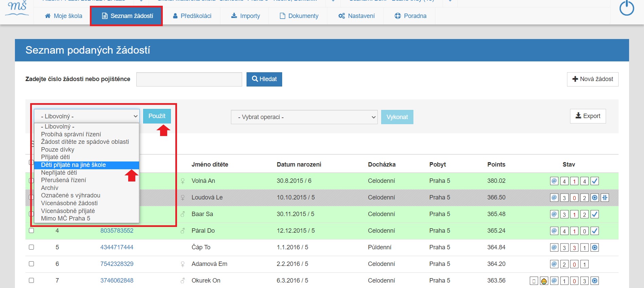Click the first number 4 box for Volná An

click(564, 181)
